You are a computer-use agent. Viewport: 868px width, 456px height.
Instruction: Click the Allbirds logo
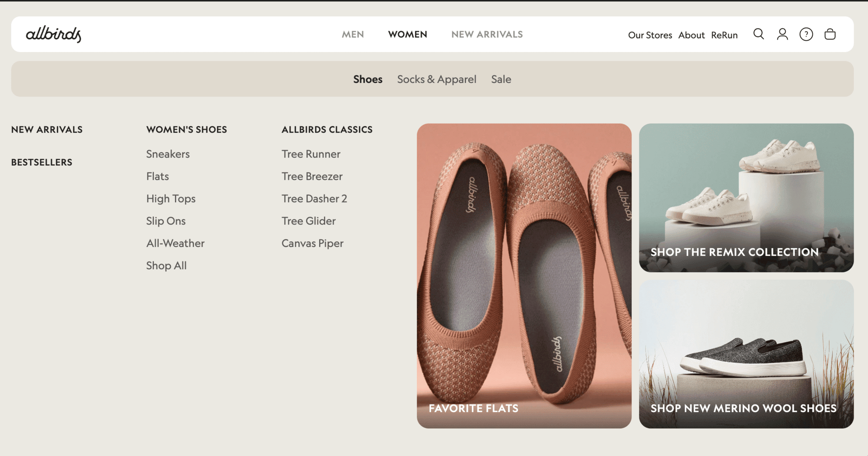53,34
